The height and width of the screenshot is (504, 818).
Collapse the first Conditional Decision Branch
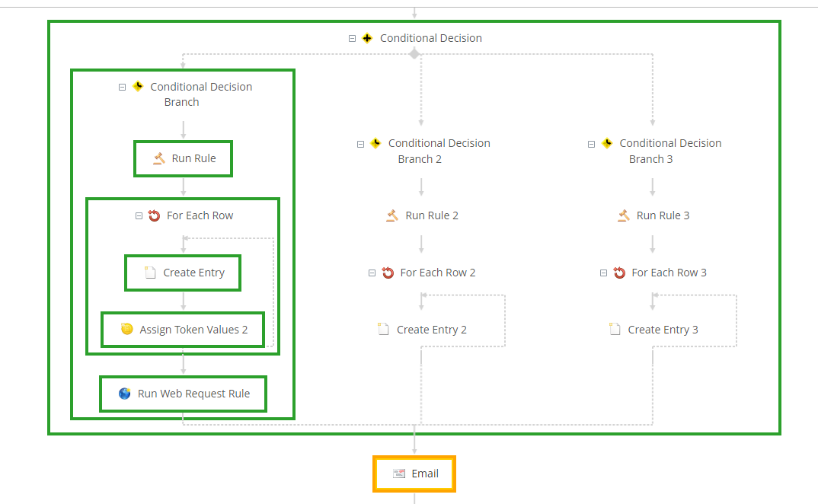[122, 87]
